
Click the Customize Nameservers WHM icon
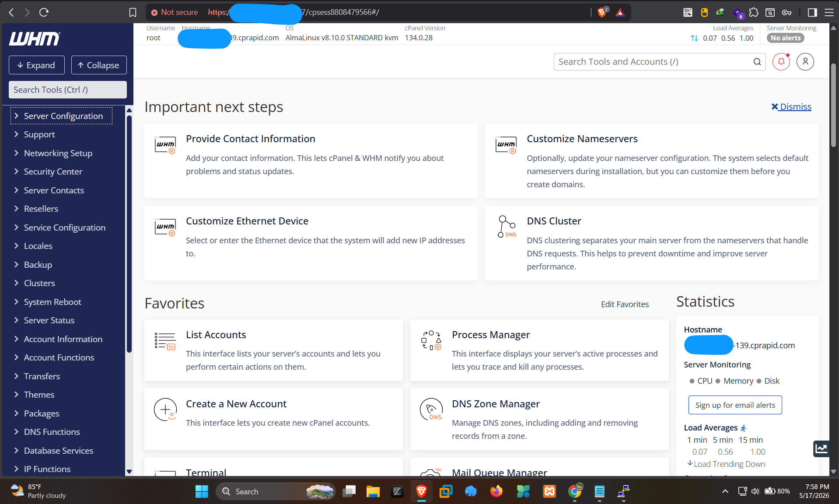[506, 145]
